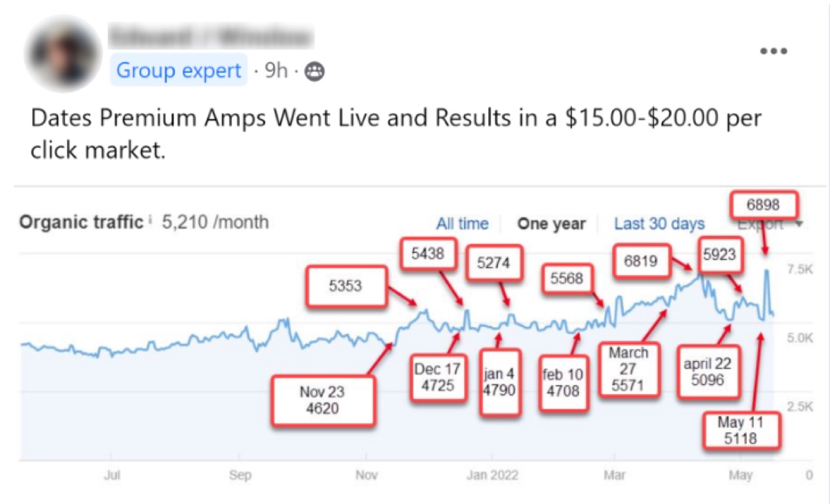Click the May 11 5118 annotation
830x504 pixels.
pyautogui.click(x=741, y=430)
